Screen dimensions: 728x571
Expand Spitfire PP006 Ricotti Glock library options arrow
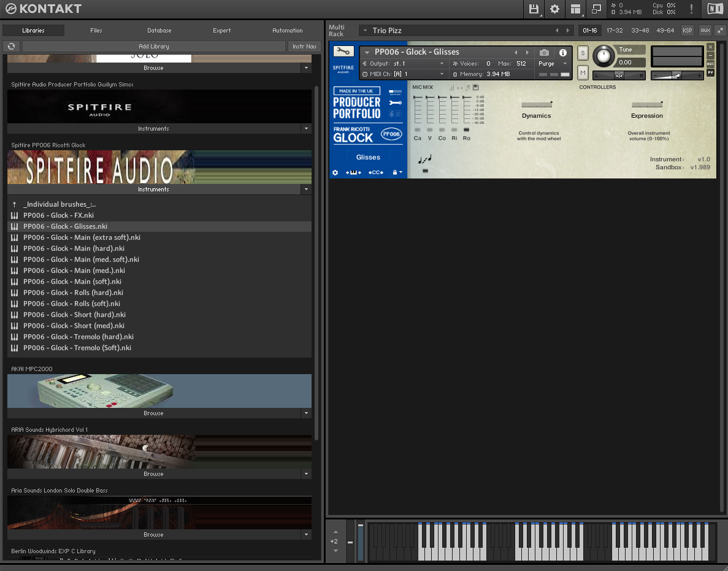[x=306, y=190]
